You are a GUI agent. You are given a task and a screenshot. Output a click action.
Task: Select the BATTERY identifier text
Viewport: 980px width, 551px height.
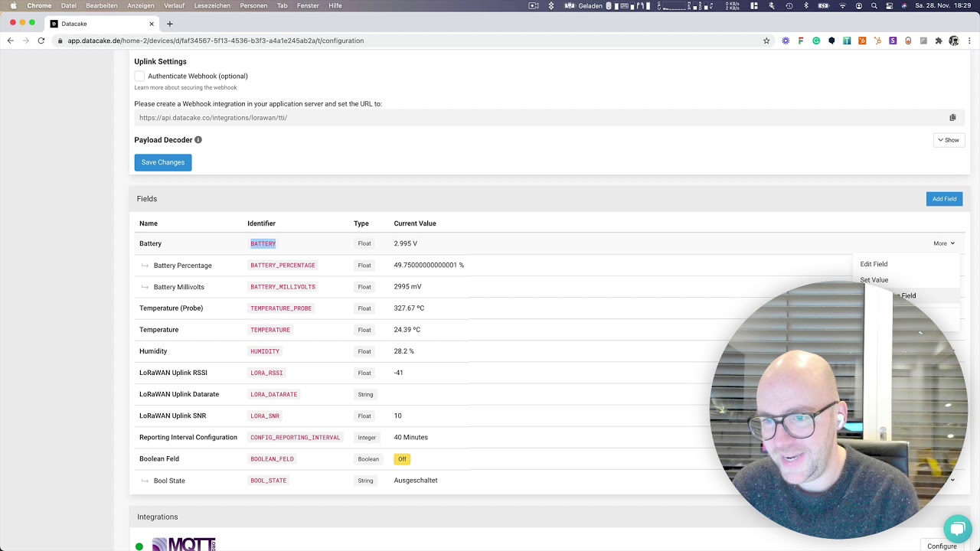[x=263, y=243]
